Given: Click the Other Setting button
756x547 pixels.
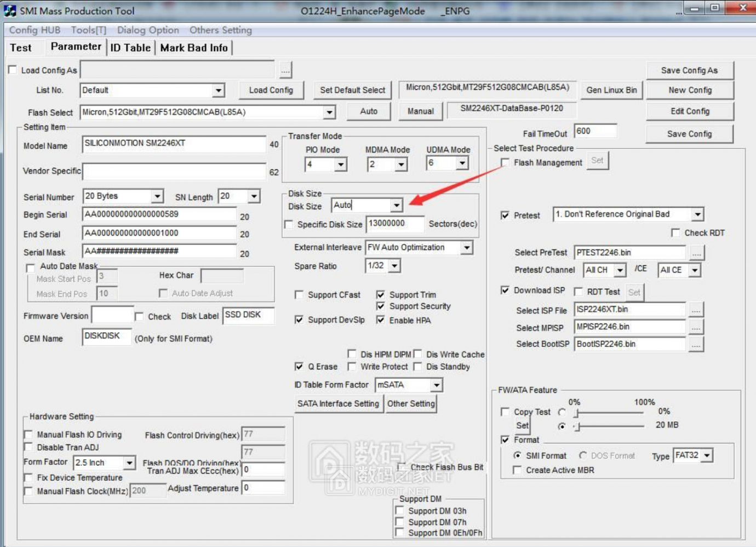Looking at the screenshot, I should (x=411, y=403).
